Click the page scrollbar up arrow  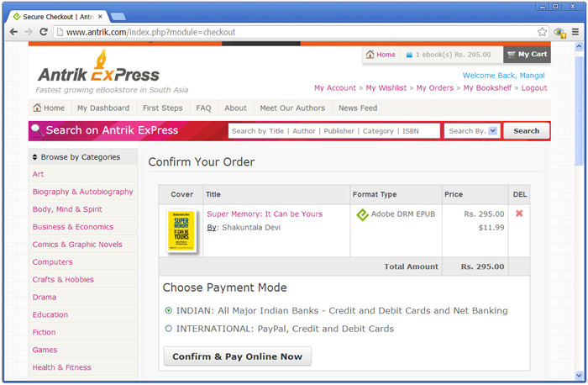pos(579,46)
